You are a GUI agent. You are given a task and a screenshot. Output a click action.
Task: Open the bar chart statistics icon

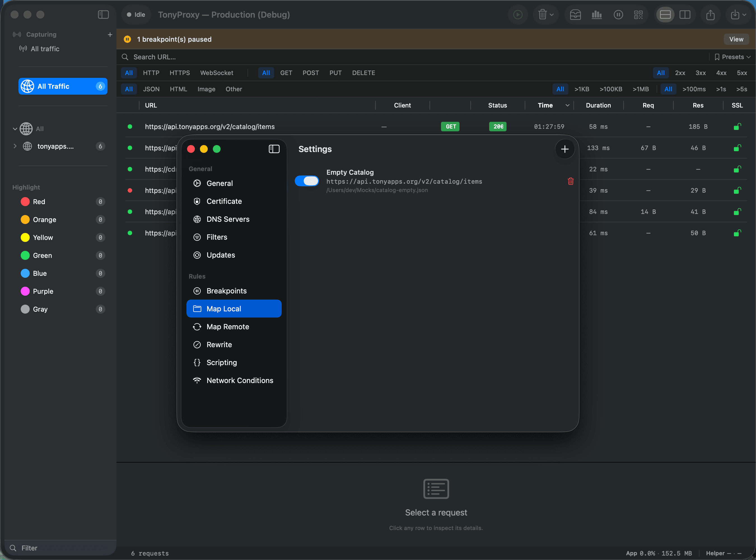point(597,15)
